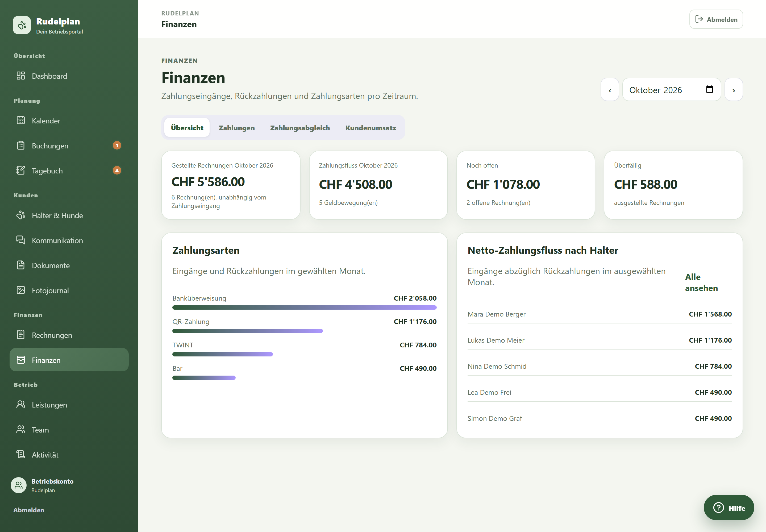Click the Noch offen CHF 1'078.00 card

(526, 185)
